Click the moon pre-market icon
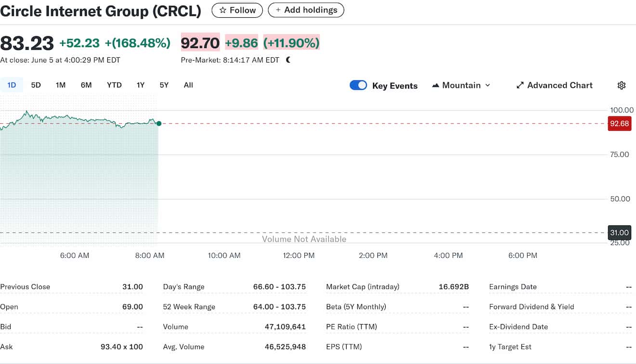This screenshot has width=636, height=364. 288,60
